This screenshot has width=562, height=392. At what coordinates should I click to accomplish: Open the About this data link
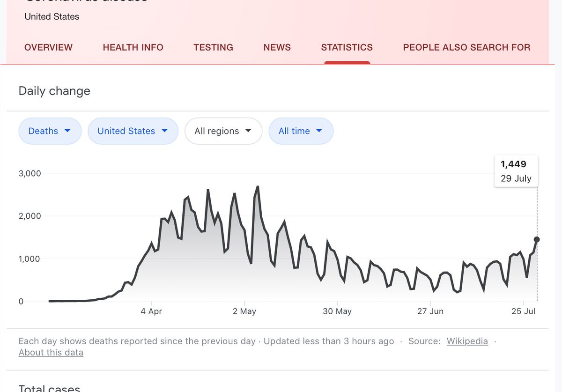click(x=51, y=353)
